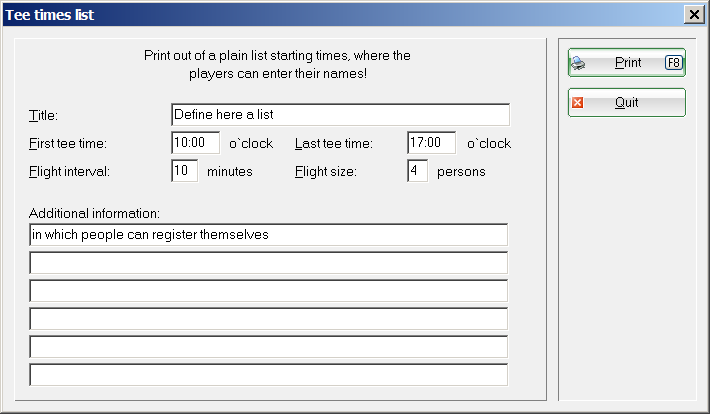Click the red X icon on Quit button
The image size is (710, 414).
click(577, 103)
